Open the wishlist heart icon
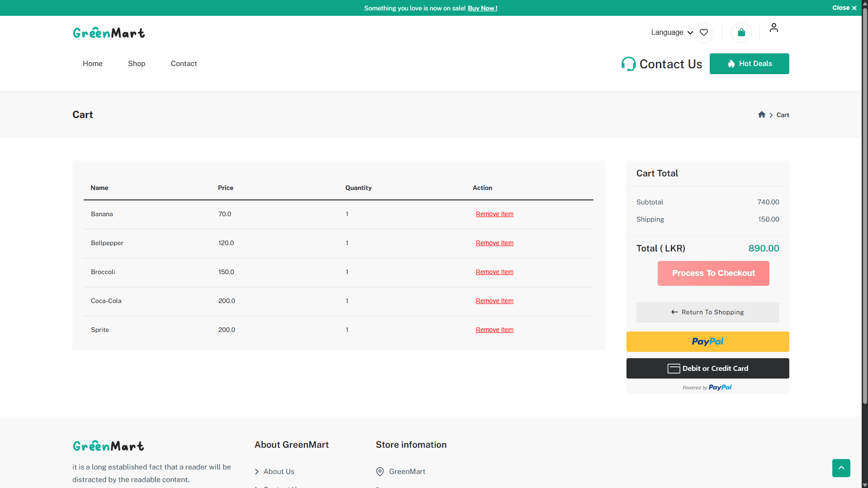Viewport: 868px width, 488px height. coord(703,32)
